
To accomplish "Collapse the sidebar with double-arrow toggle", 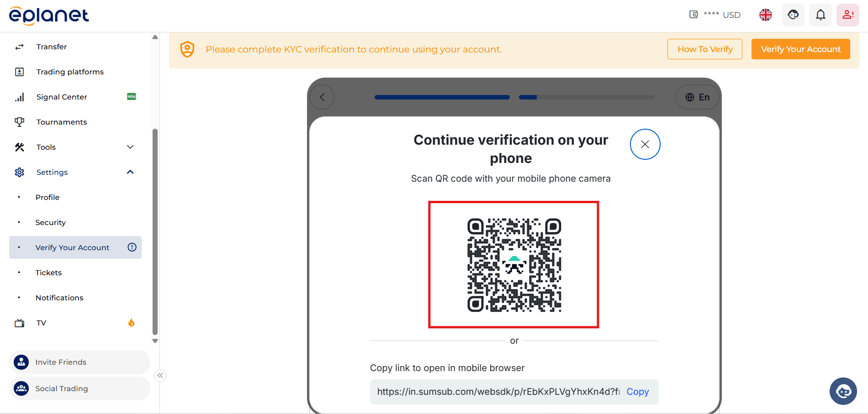I will (x=160, y=375).
